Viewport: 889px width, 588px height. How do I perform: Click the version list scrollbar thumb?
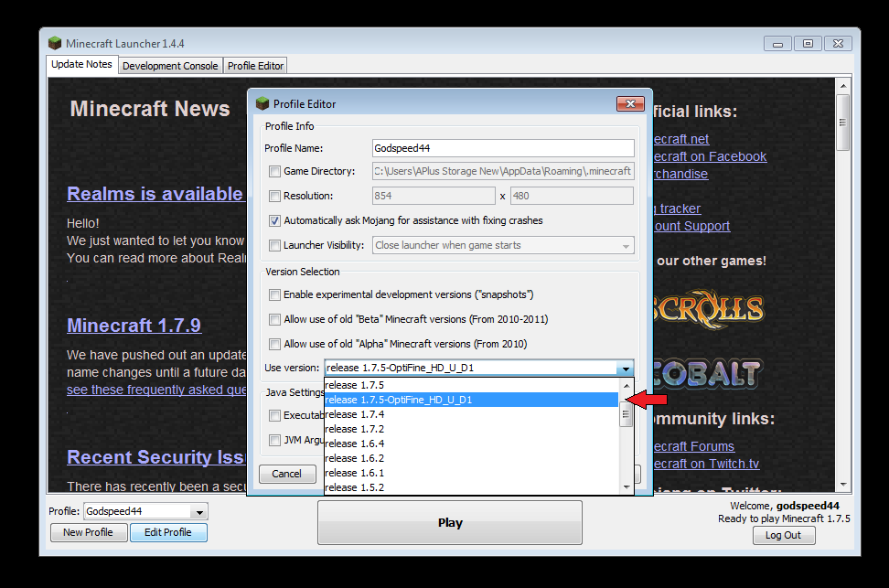pos(626,414)
